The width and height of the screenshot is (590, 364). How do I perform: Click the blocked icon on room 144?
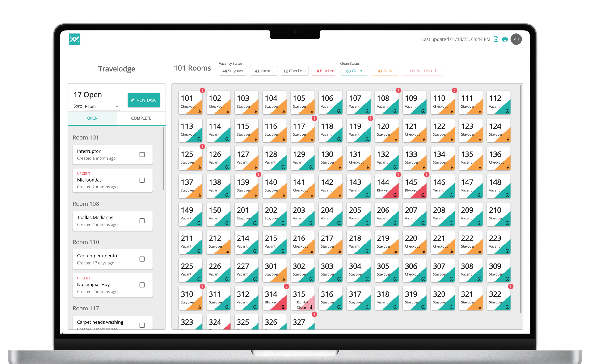395,195
